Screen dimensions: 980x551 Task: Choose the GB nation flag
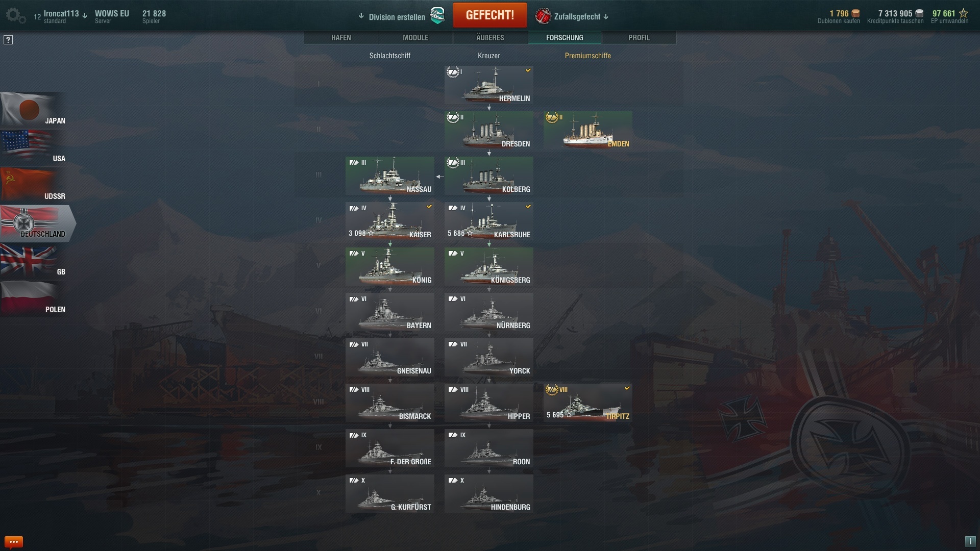34,261
